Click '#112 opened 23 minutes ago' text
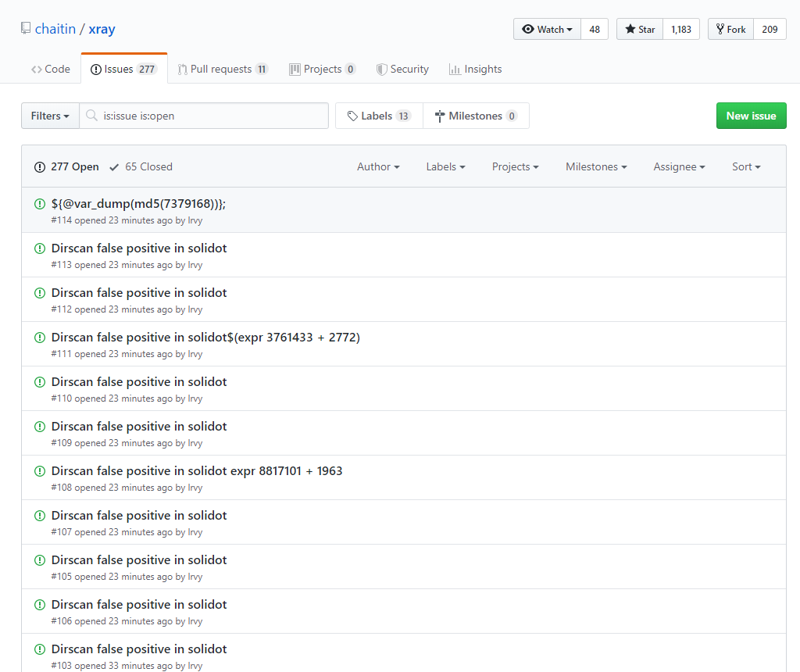Screen dimensions: 800x672 click(112, 309)
